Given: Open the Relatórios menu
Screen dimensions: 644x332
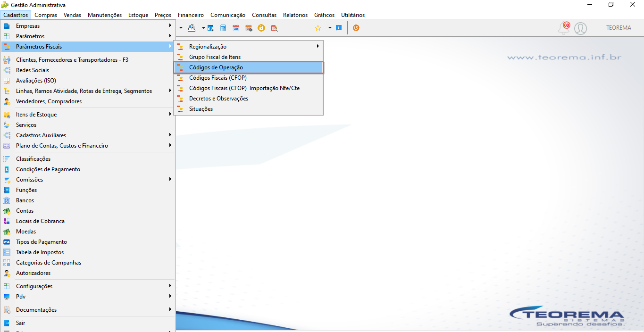Looking at the screenshot, I should pos(295,15).
